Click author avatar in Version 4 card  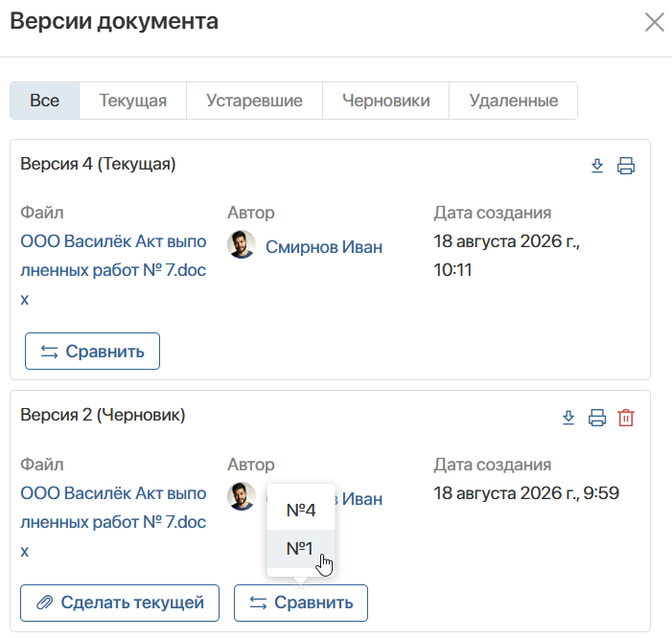(x=242, y=244)
